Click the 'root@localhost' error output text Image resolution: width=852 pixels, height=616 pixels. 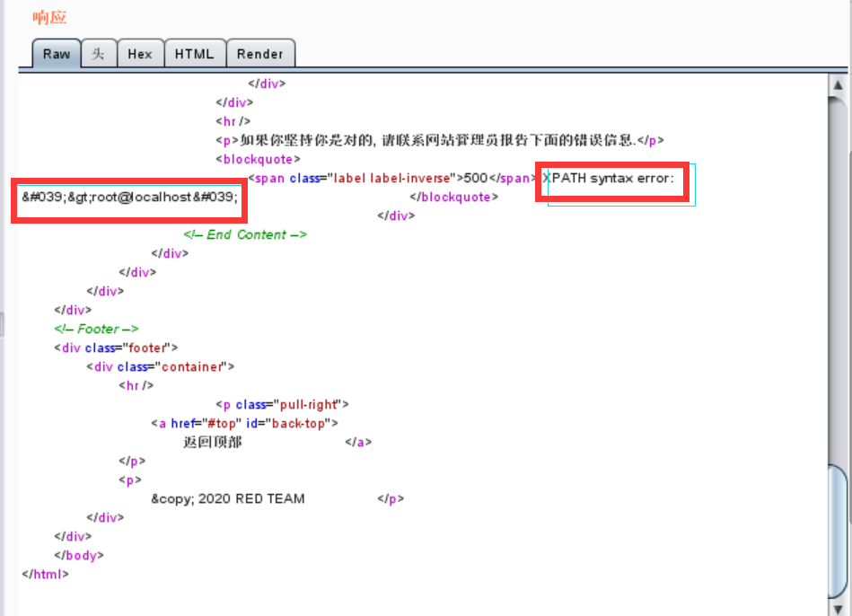(129, 197)
